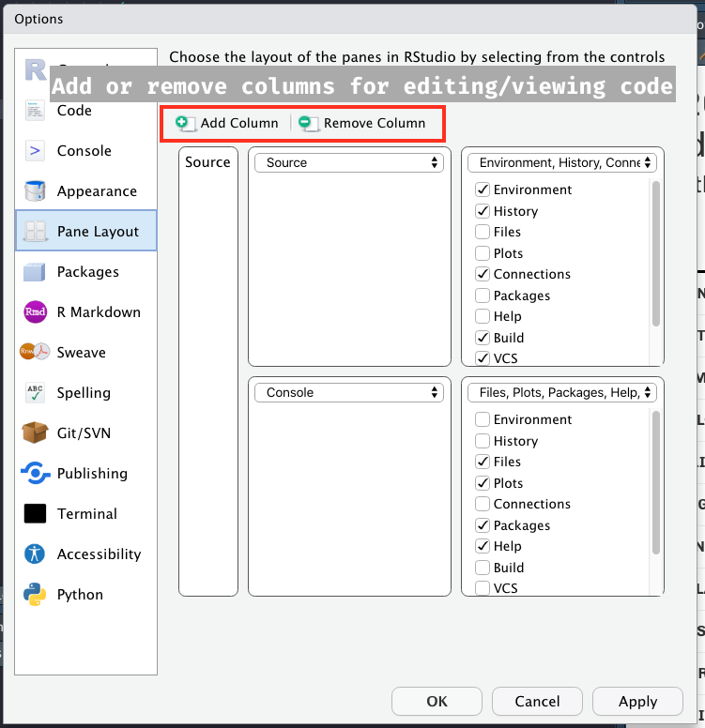705x728 pixels.
Task: Switch to R Markdown options
Action: (86, 312)
